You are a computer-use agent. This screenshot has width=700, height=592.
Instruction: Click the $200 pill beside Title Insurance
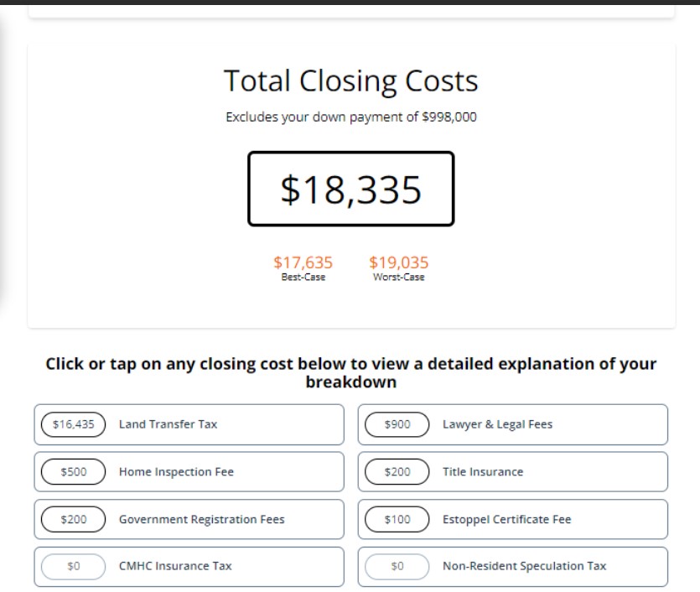pyautogui.click(x=397, y=472)
